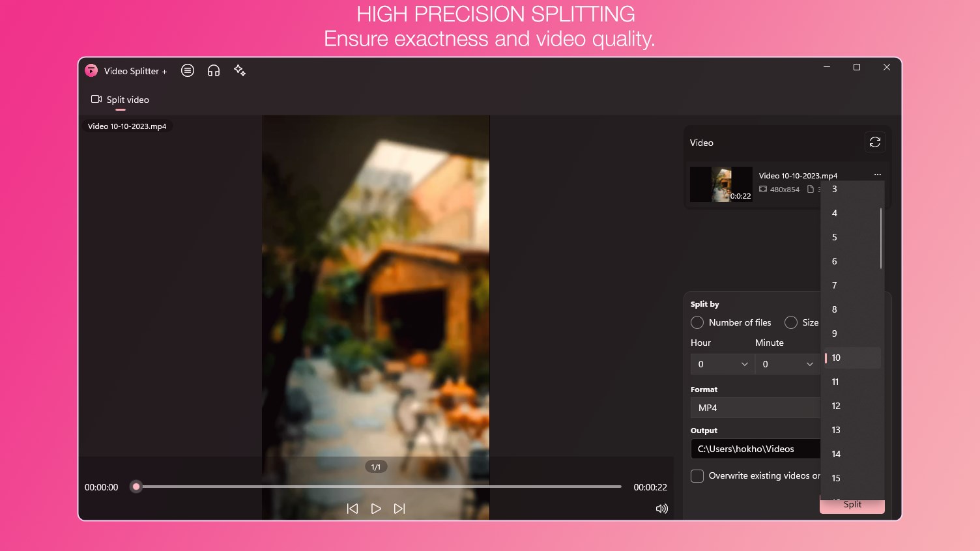Click the dropdown list scrollbar thumb

881,238
